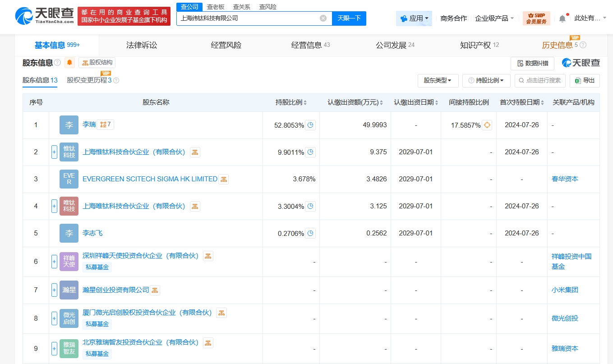613x364 pixels.
Task: Open the 股东类型 dropdown
Action: click(x=438, y=80)
